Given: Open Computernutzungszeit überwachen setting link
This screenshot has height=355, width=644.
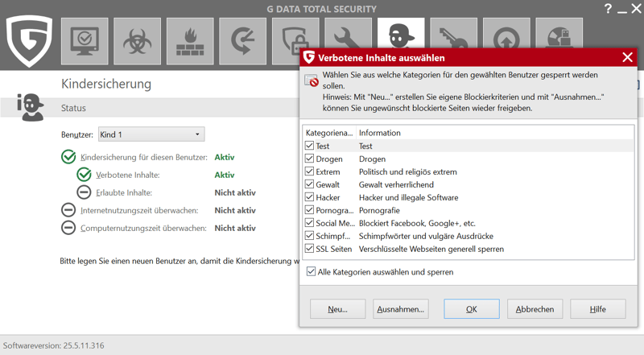Looking at the screenshot, I should (143, 228).
